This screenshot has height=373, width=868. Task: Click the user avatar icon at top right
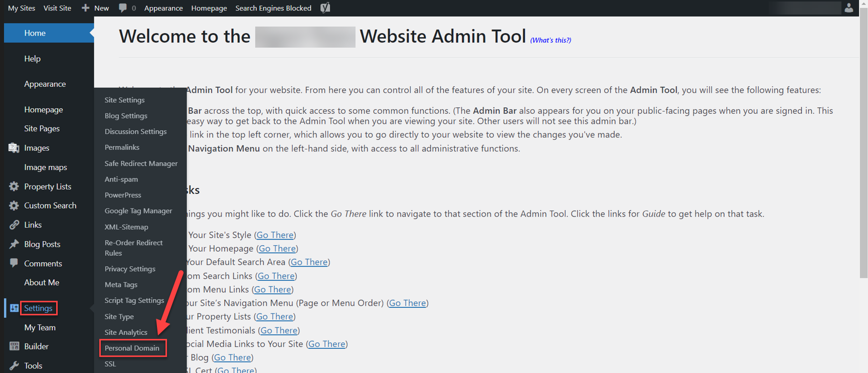coord(848,8)
